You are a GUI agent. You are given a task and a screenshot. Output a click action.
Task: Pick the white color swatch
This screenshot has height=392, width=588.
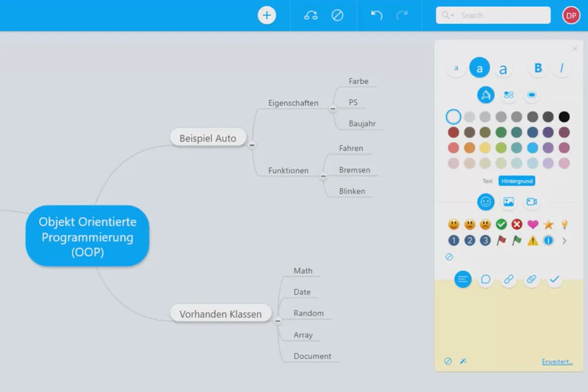(x=454, y=117)
